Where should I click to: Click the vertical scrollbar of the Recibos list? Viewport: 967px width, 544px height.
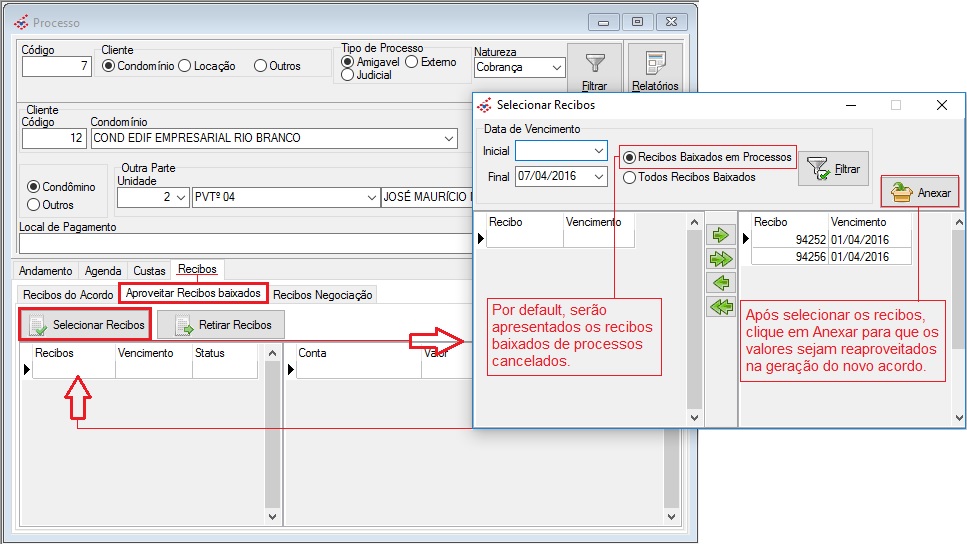click(x=271, y=430)
